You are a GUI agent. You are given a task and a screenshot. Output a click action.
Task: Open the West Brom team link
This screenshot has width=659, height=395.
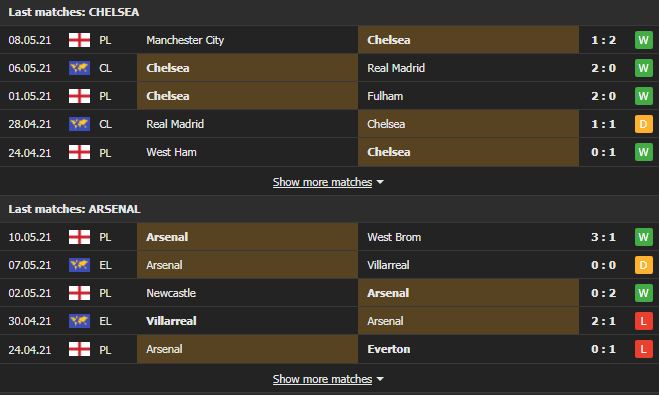pyautogui.click(x=394, y=237)
